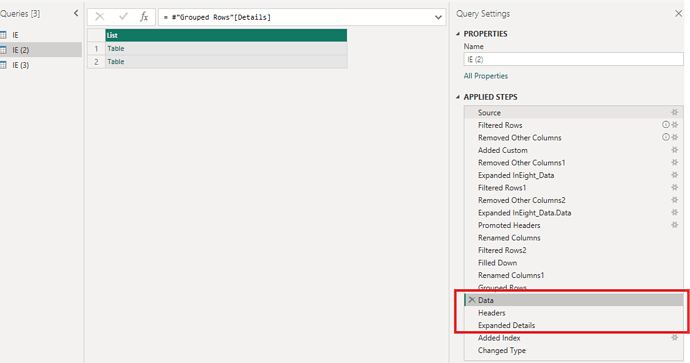Screen dimensions: 690x363
Task: Open settings gear for Promoted Headers
Action: (x=675, y=225)
